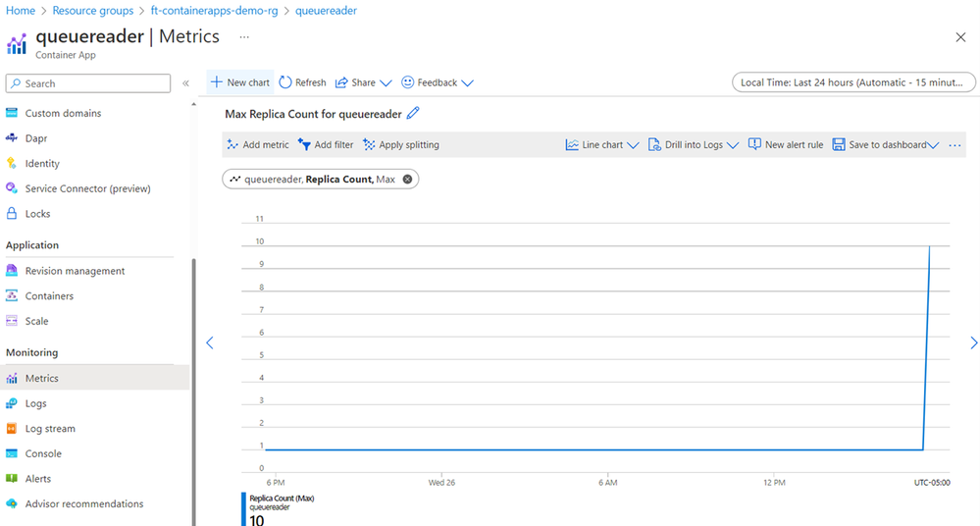The height and width of the screenshot is (526, 980).
Task: Click in the sidebar Search field
Action: 88,83
